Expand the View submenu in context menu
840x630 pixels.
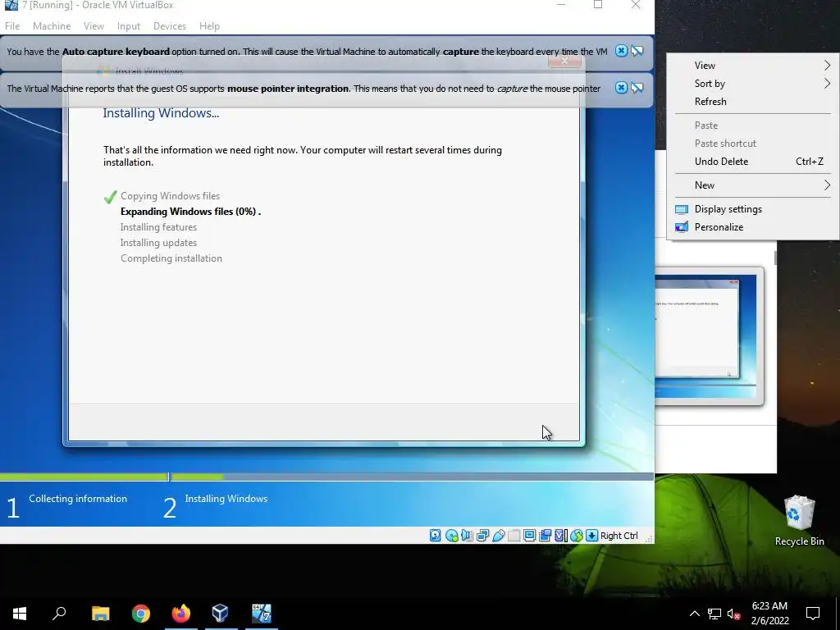(753, 66)
